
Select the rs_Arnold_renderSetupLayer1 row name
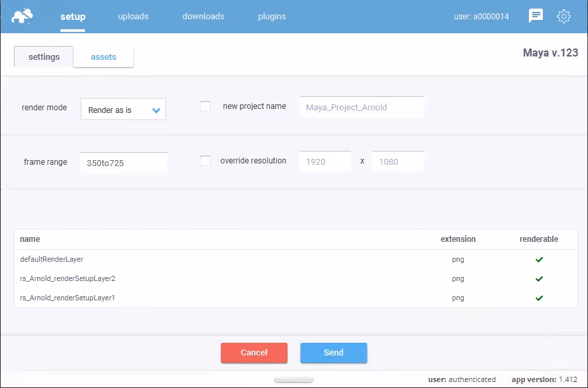point(68,298)
